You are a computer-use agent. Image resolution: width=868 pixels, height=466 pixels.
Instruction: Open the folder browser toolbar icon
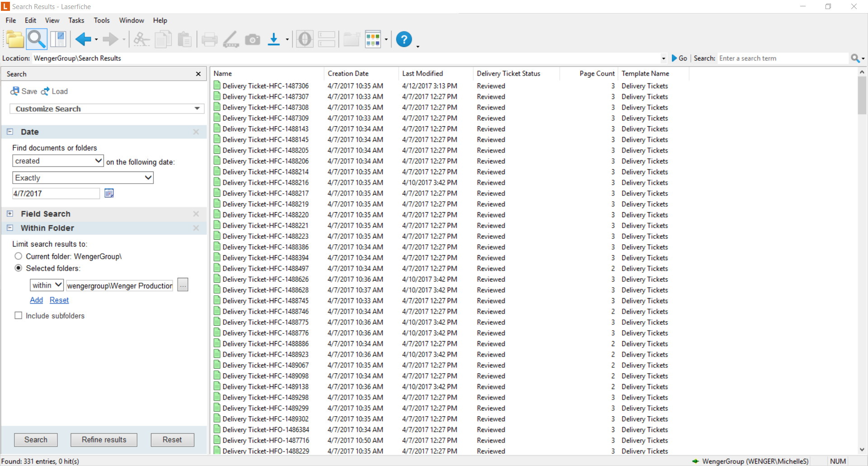(x=15, y=40)
